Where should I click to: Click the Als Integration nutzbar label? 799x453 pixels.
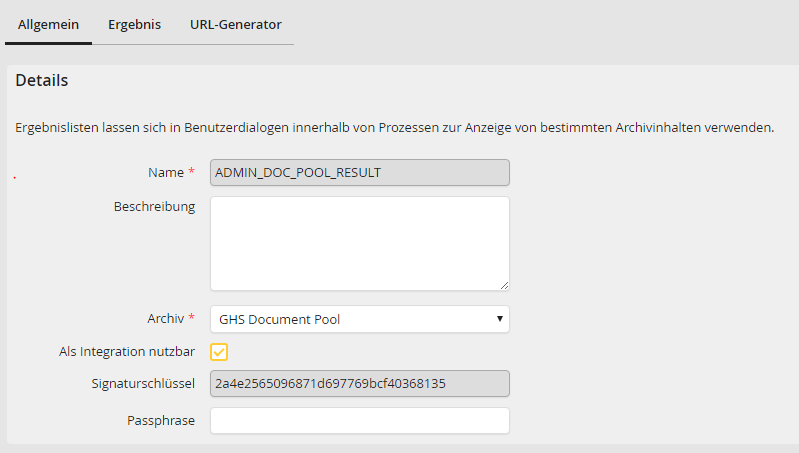point(127,351)
